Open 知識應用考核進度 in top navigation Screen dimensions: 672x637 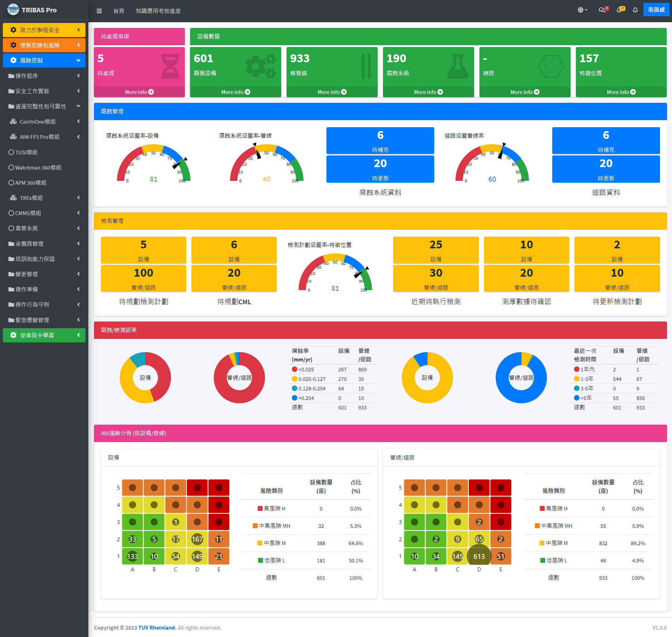pos(158,11)
